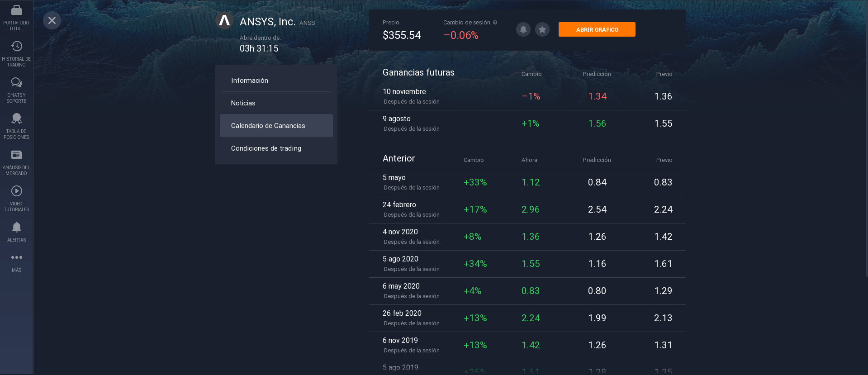Add ANSYS to favorites star
The width and height of the screenshot is (868, 375).
(542, 29)
